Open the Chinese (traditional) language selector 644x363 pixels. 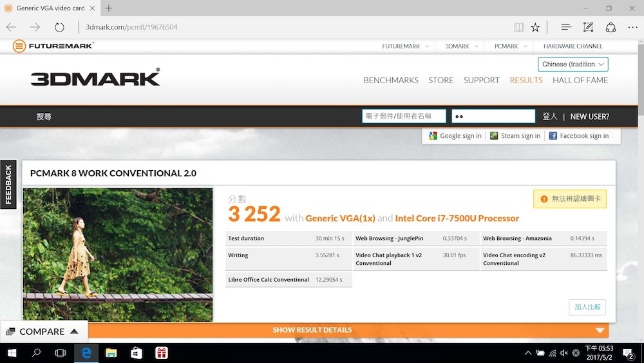coord(573,64)
